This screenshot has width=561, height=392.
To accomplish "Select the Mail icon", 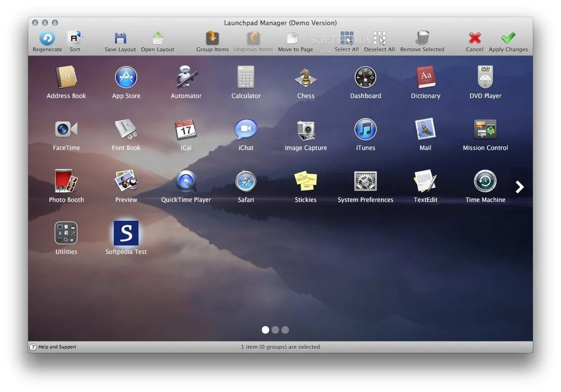I will coord(425,129).
